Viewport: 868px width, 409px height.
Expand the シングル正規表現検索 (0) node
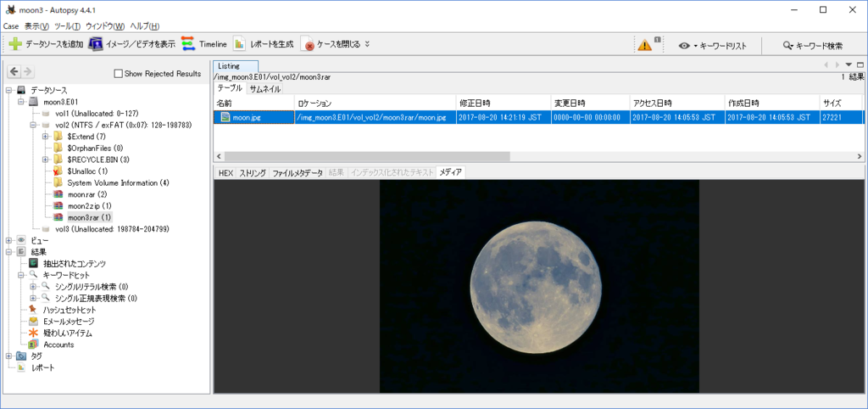33,298
